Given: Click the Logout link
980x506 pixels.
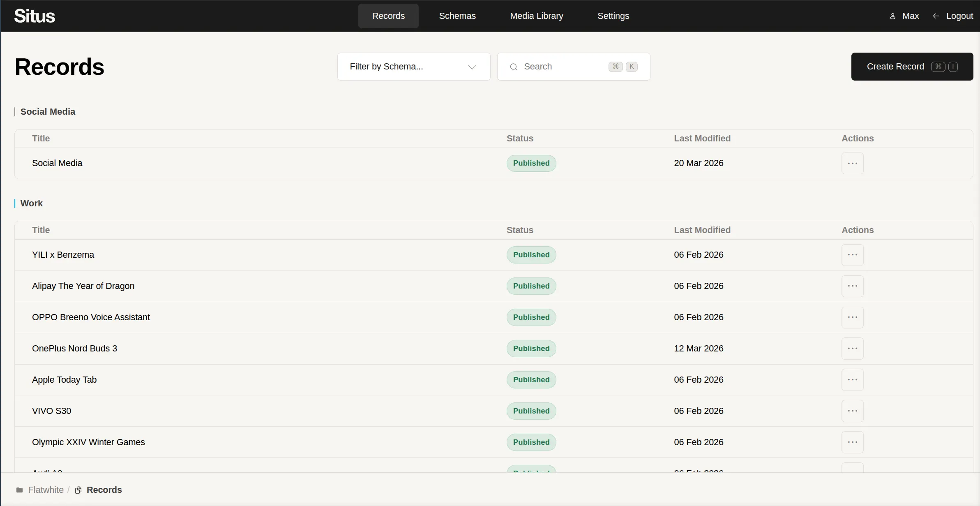Looking at the screenshot, I should click(x=959, y=16).
